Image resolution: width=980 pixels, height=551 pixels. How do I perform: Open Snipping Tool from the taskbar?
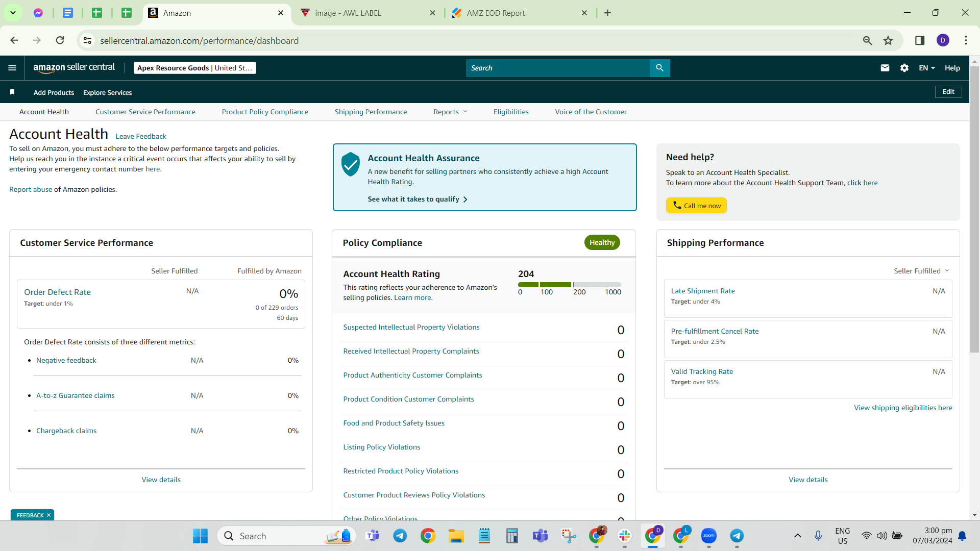click(x=568, y=536)
